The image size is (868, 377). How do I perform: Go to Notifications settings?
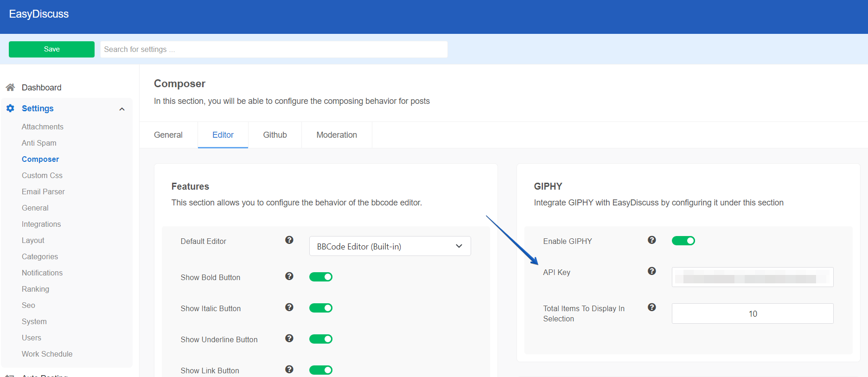click(x=42, y=273)
